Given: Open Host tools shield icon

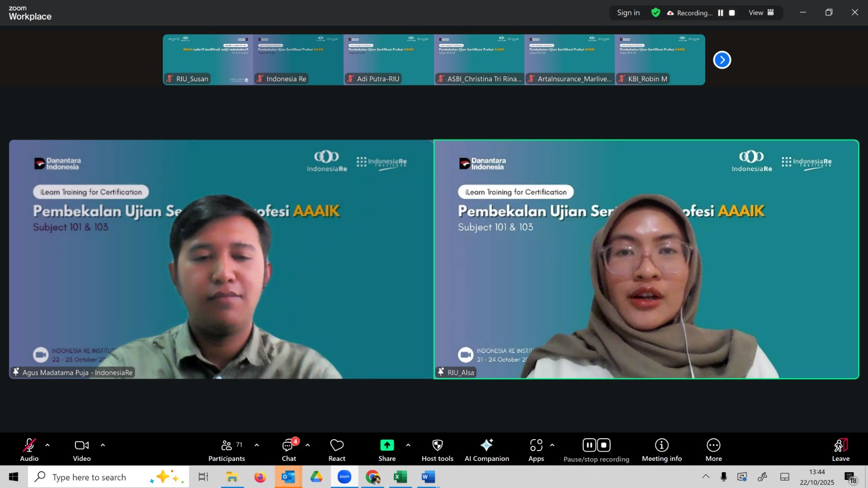Looking at the screenshot, I should pyautogui.click(x=437, y=450).
